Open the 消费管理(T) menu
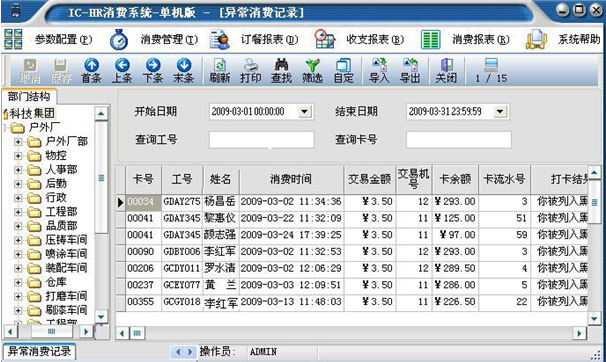Image resolution: width=606 pixels, height=362 pixels. [169, 39]
